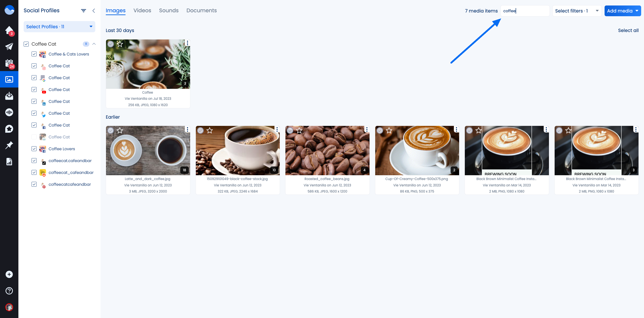Viewport: 644px width, 318px height.
Task: Open user avatar at sidebar bottom
Action: (x=9, y=307)
